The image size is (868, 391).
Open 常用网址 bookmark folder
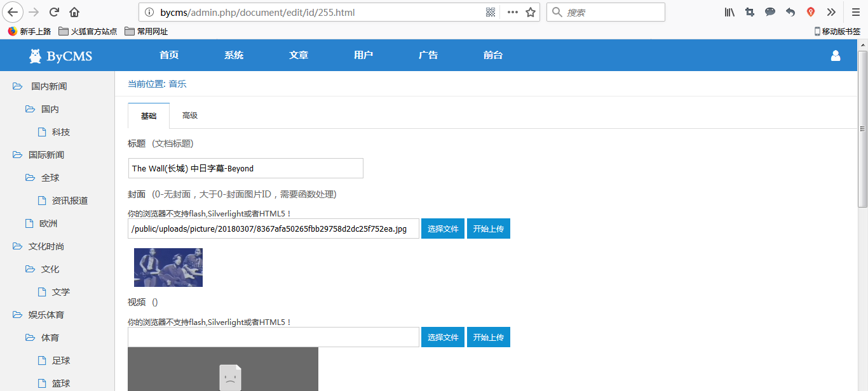(x=146, y=31)
